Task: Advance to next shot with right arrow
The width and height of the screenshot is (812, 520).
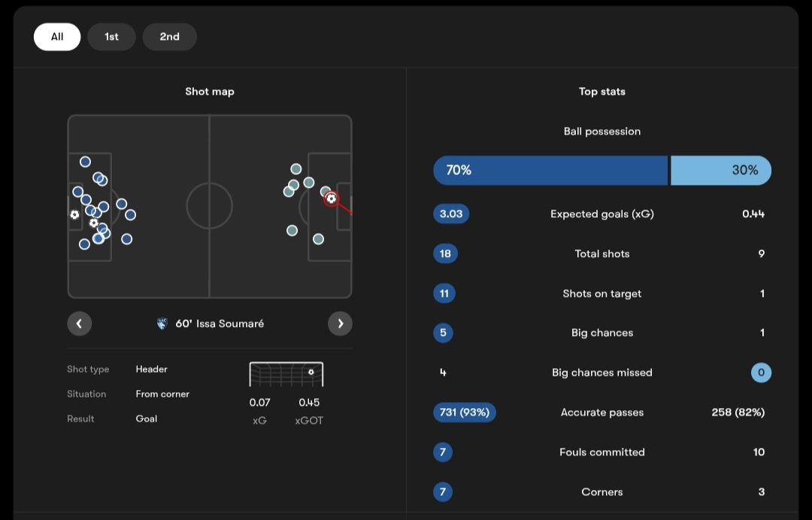Action: pos(341,323)
